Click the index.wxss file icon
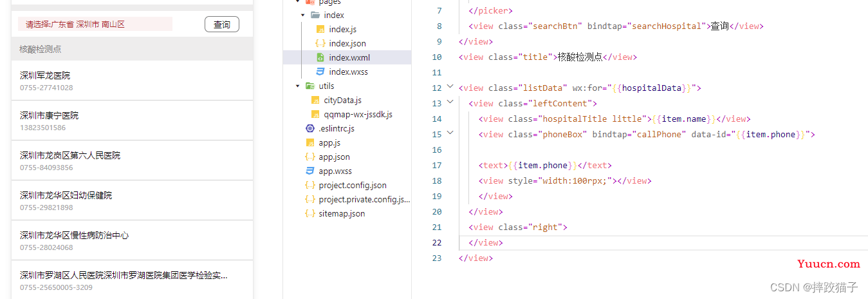 click(x=320, y=72)
